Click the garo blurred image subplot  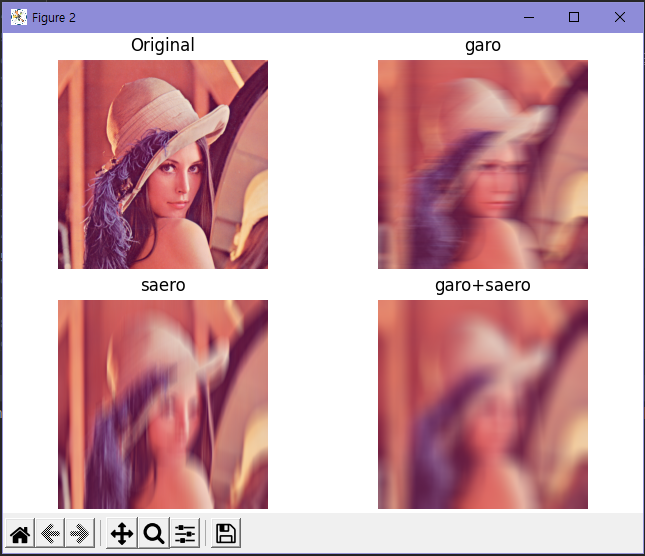[x=483, y=164]
